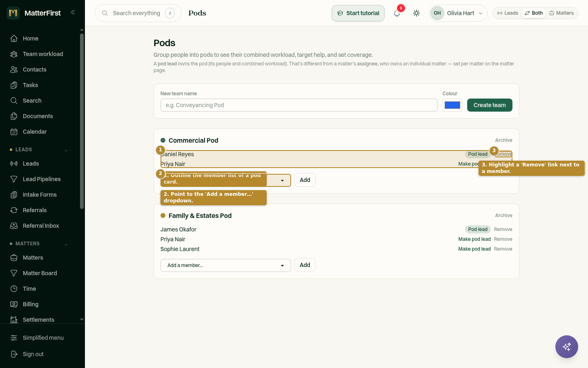Collapse the LEADS sidebar section
Viewport: 588px width, 368px height.
tap(66, 150)
